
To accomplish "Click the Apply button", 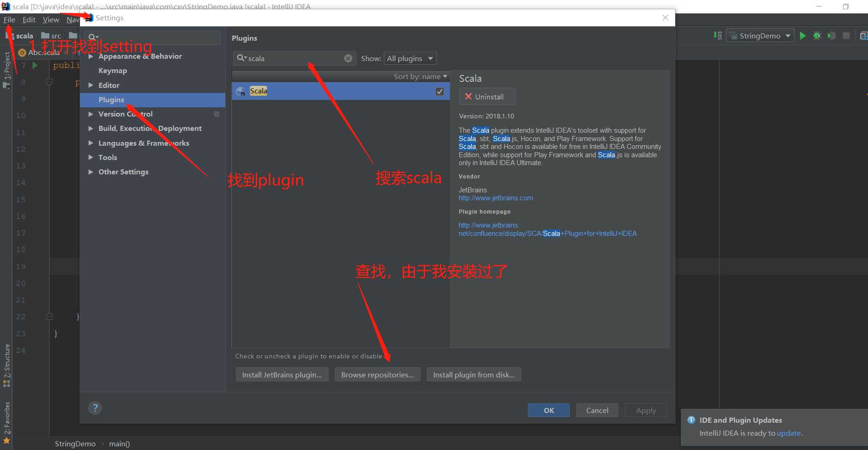I will pyautogui.click(x=646, y=410).
